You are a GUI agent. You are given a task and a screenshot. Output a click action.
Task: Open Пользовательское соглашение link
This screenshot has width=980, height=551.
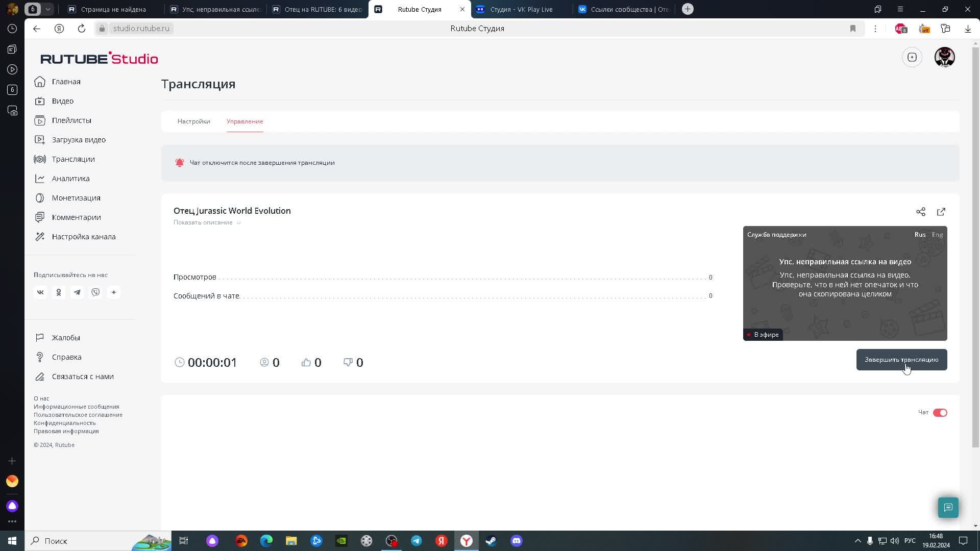pos(78,415)
